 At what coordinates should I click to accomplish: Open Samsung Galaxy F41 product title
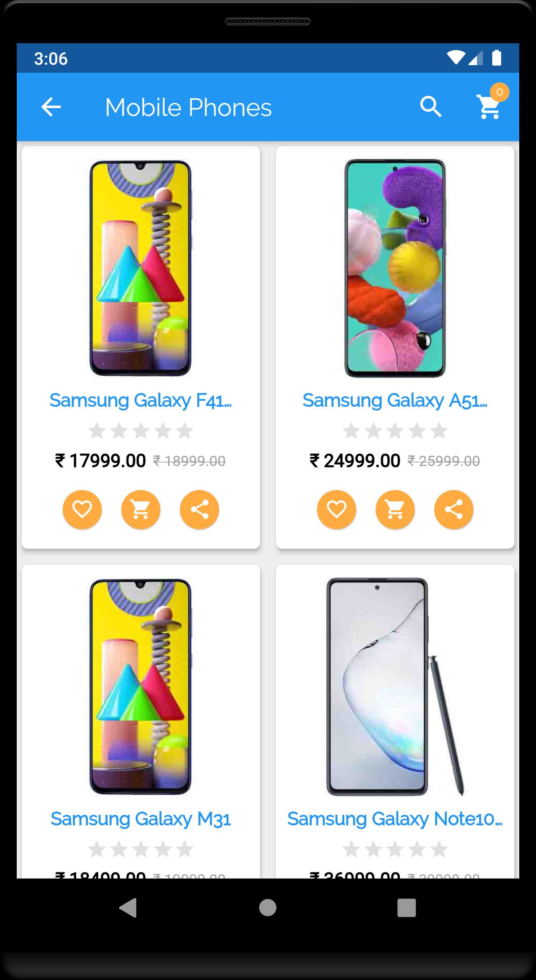coord(141,400)
